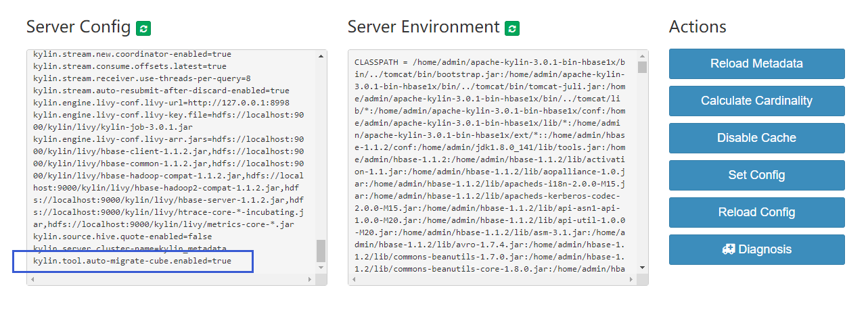Click the Diagnosis button label
The height and width of the screenshot is (325, 868).
click(764, 249)
